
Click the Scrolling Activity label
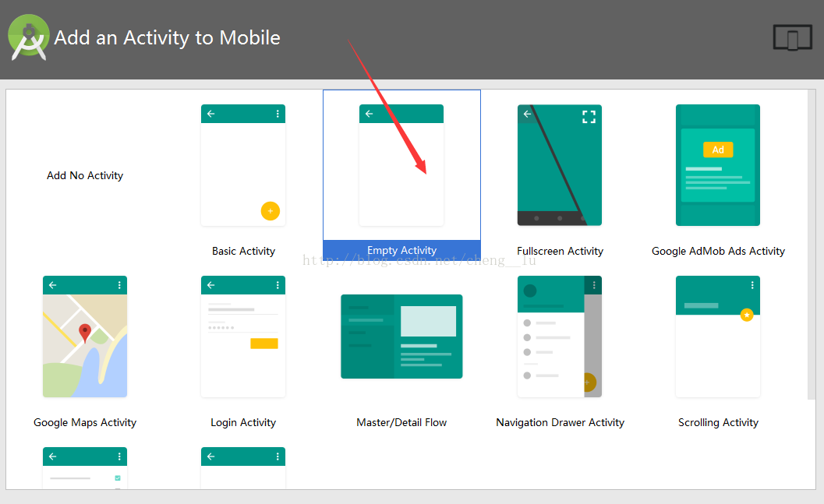718,423
